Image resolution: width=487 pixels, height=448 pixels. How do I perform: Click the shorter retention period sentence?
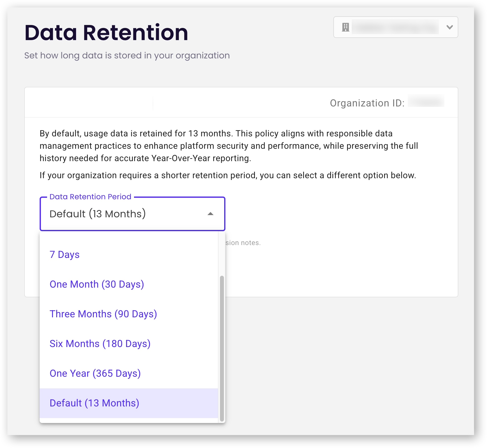point(228,175)
